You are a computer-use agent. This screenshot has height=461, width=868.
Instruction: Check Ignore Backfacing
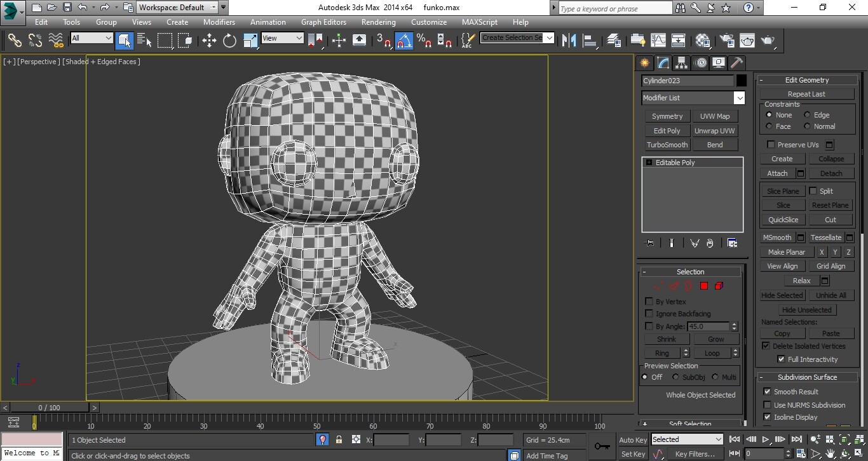(x=649, y=313)
